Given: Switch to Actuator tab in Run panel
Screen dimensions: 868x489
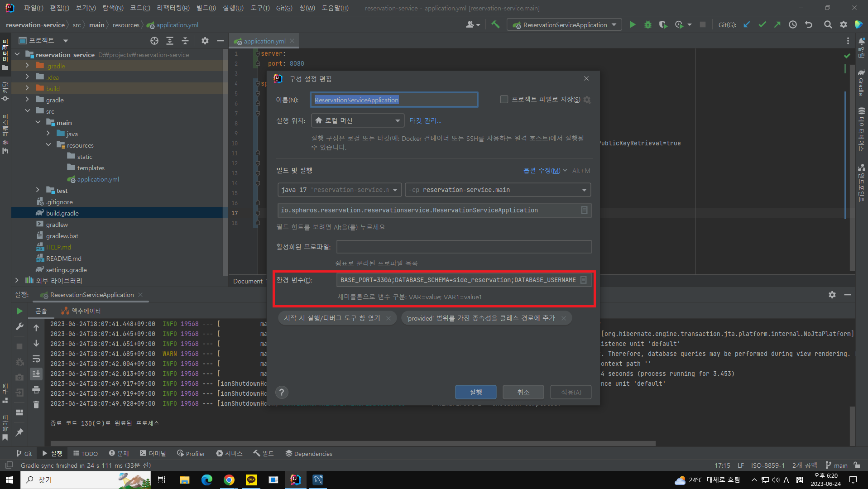Looking at the screenshot, I should (x=82, y=311).
